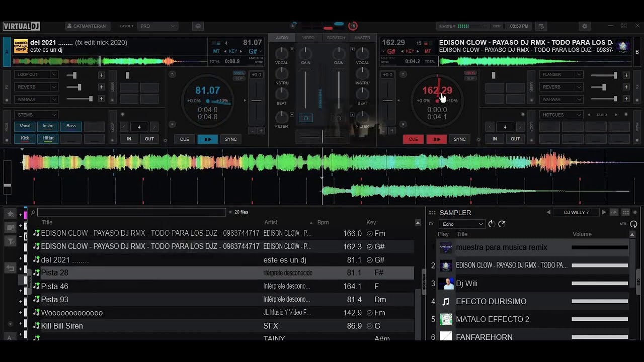This screenshot has height=362, width=644.
Task: Set loop OUT on the left deck
Action: point(149,139)
